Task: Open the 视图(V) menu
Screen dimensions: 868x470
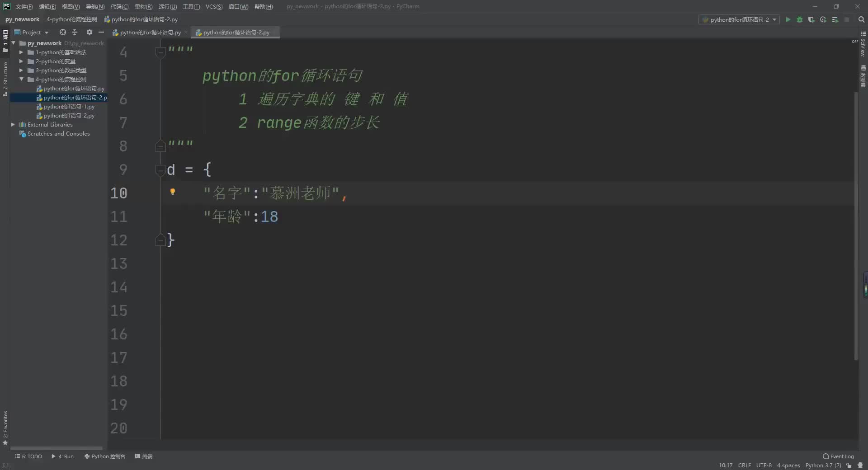Action: click(x=71, y=6)
